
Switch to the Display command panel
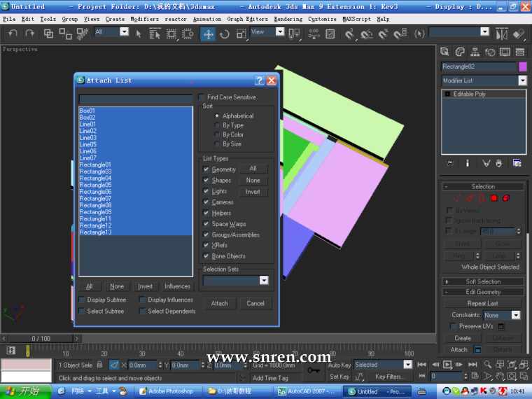click(505, 52)
